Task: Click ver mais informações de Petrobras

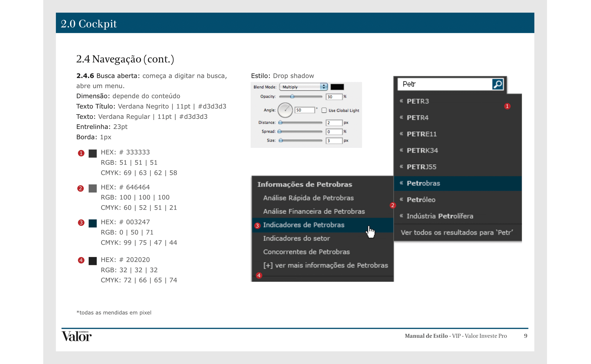Action: (325, 265)
